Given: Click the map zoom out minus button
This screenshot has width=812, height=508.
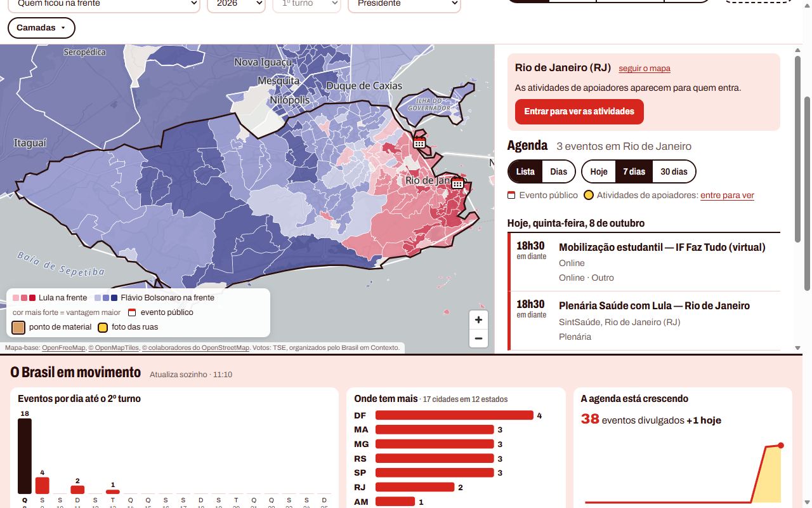Looking at the screenshot, I should [478, 338].
